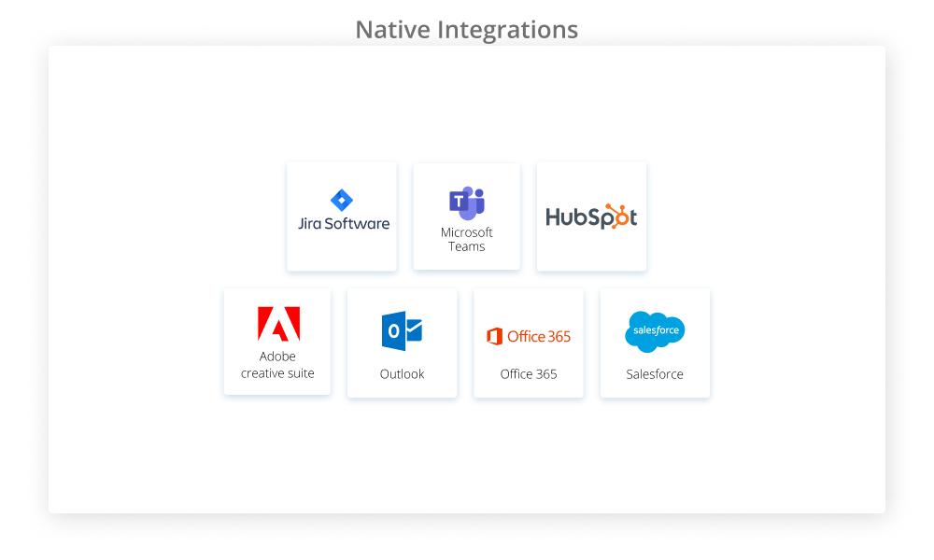Click the 'Native Integrations' heading
Image resolution: width=934 pixels, height=560 pixels.
[467, 30]
